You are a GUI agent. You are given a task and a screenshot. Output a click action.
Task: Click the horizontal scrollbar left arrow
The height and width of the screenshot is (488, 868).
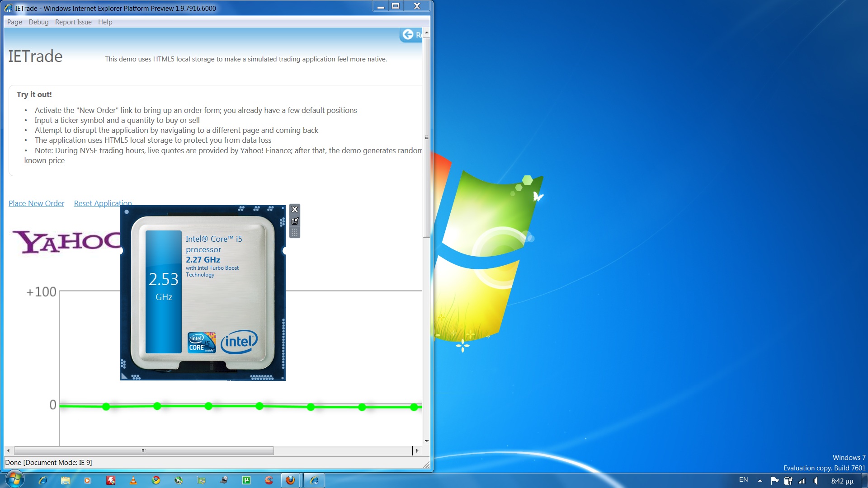pyautogui.click(x=8, y=450)
